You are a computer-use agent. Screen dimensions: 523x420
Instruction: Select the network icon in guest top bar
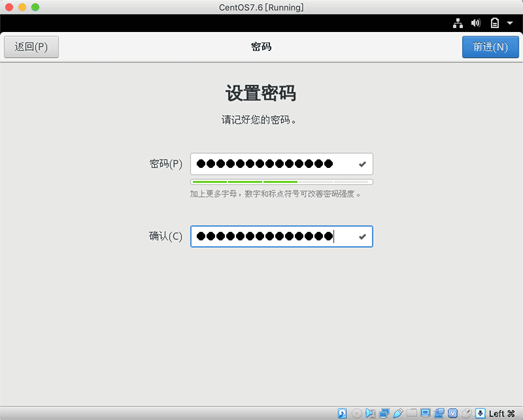pyautogui.click(x=458, y=23)
